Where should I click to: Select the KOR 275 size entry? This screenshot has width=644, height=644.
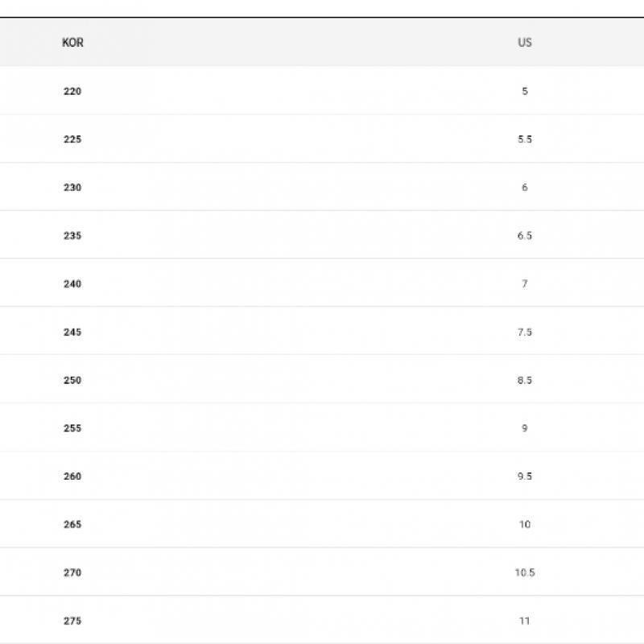coord(72,621)
